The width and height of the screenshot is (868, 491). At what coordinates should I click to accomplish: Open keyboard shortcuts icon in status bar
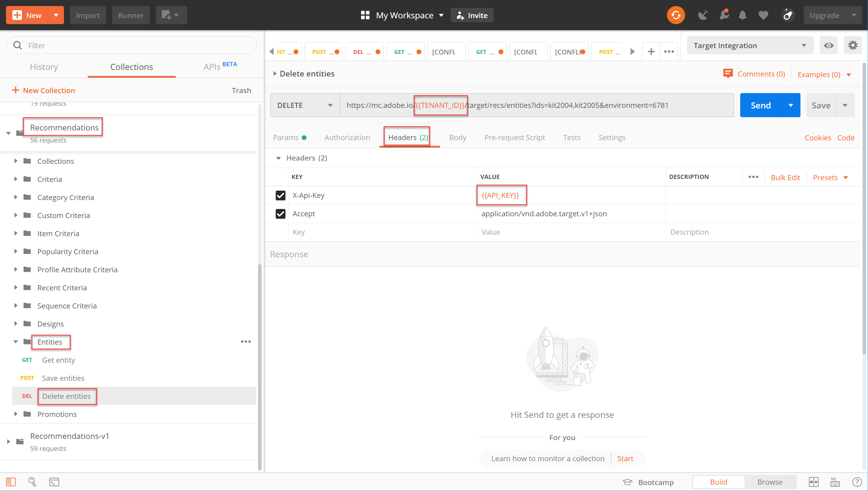[835, 482]
